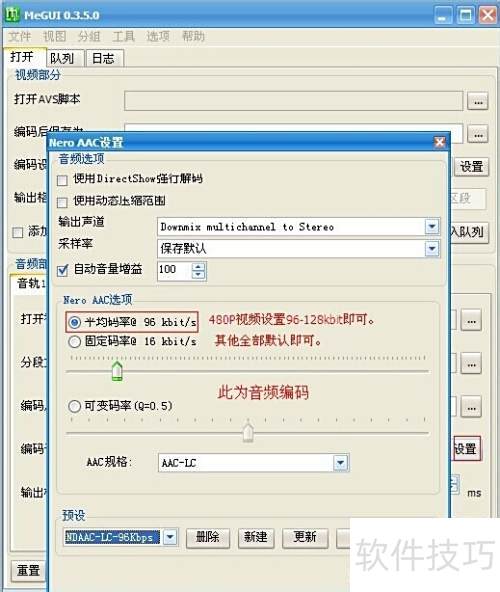Open the 文件 menu
Viewport: 500px width, 592px height.
19,36
